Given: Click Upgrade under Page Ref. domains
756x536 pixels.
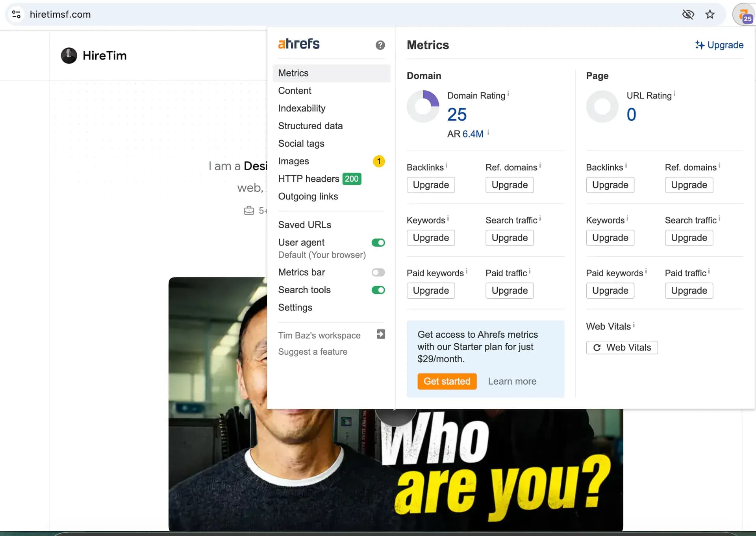Looking at the screenshot, I should [689, 185].
